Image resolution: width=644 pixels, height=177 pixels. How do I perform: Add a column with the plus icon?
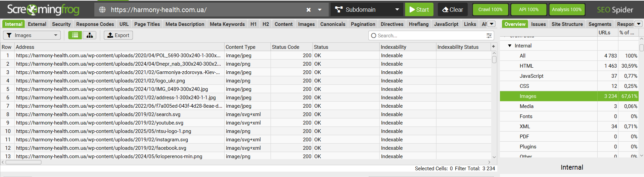click(x=494, y=47)
